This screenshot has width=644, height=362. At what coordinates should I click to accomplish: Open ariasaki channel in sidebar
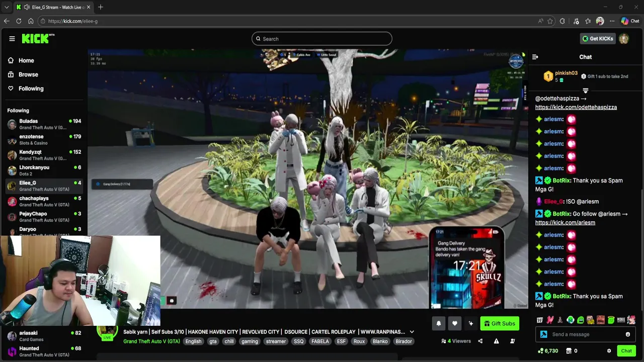(44, 336)
